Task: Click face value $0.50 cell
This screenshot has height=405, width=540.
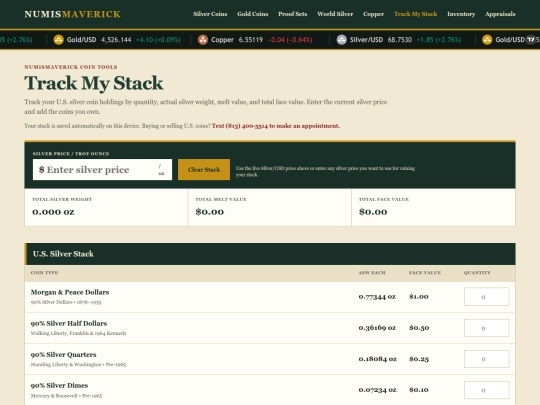Action: tap(419, 328)
